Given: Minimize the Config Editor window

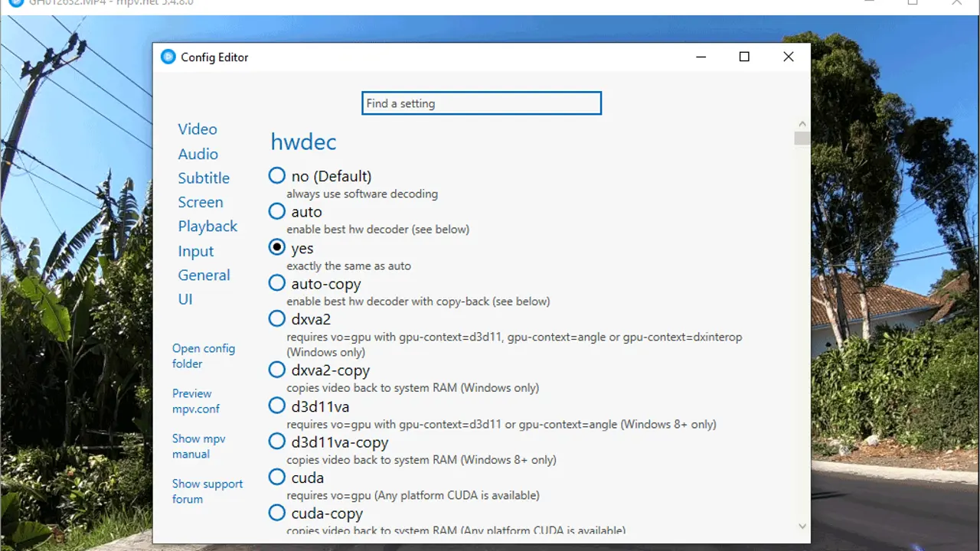Looking at the screenshot, I should coord(701,57).
